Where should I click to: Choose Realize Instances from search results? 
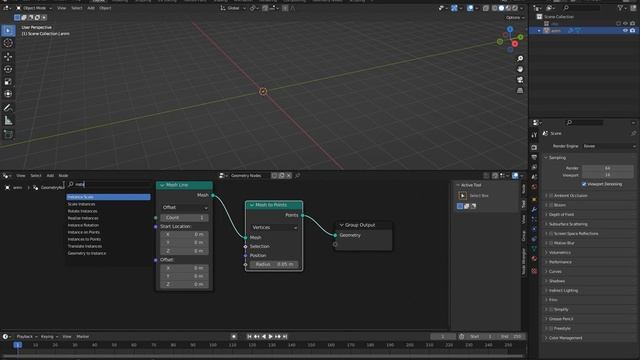click(x=108, y=218)
